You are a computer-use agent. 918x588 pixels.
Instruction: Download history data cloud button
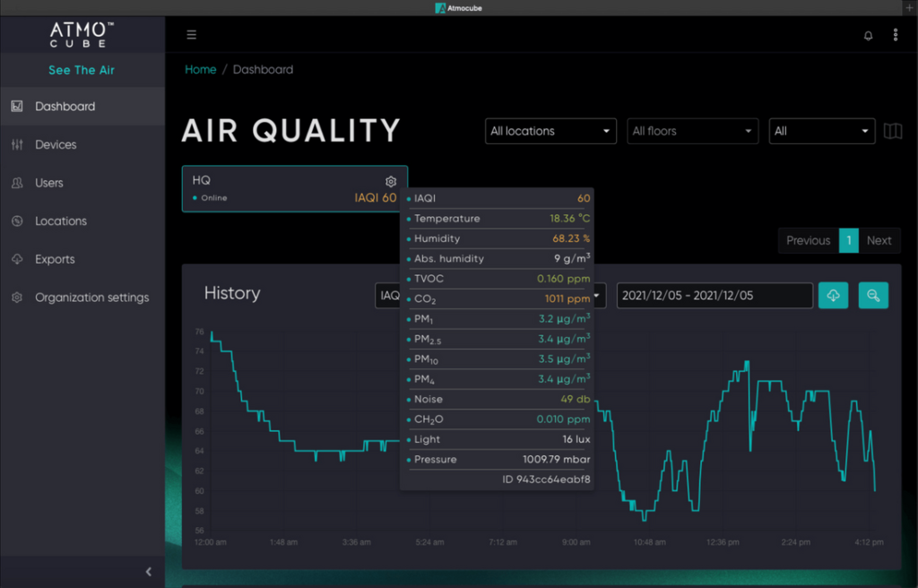click(x=833, y=295)
